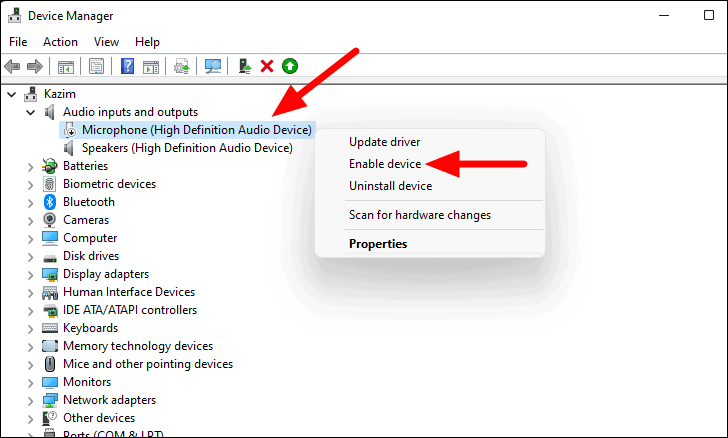Viewport: 728px width, 438px height.
Task: Click the Speakers device icon
Action: pyautogui.click(x=69, y=148)
